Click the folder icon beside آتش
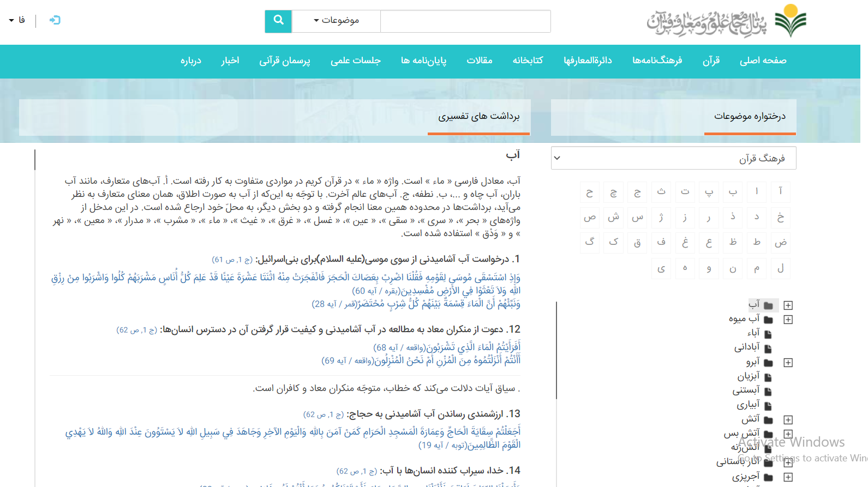This screenshot has width=868, height=487. [x=768, y=420]
